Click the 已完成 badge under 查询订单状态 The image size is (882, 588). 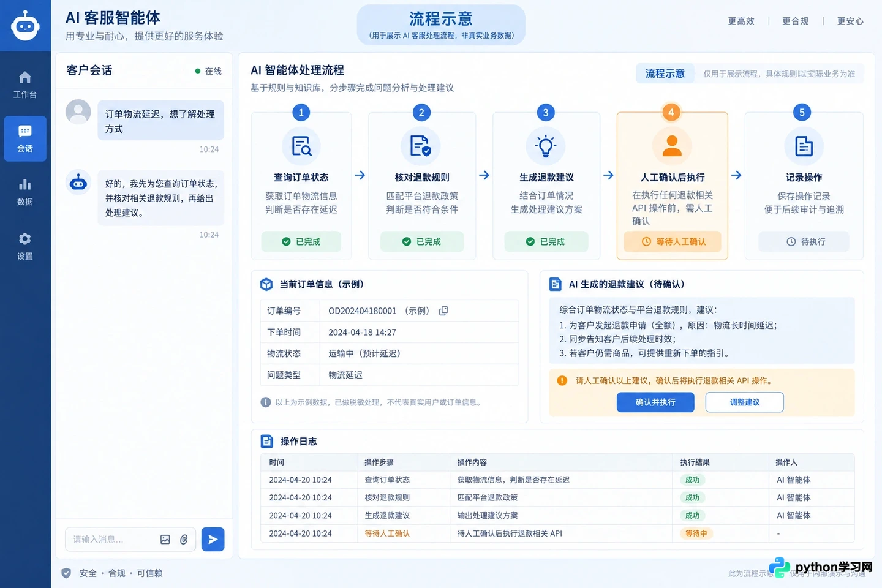(301, 242)
